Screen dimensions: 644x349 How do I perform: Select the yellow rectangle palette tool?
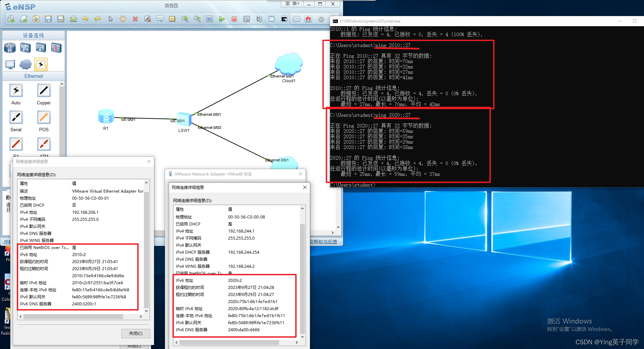172,19
